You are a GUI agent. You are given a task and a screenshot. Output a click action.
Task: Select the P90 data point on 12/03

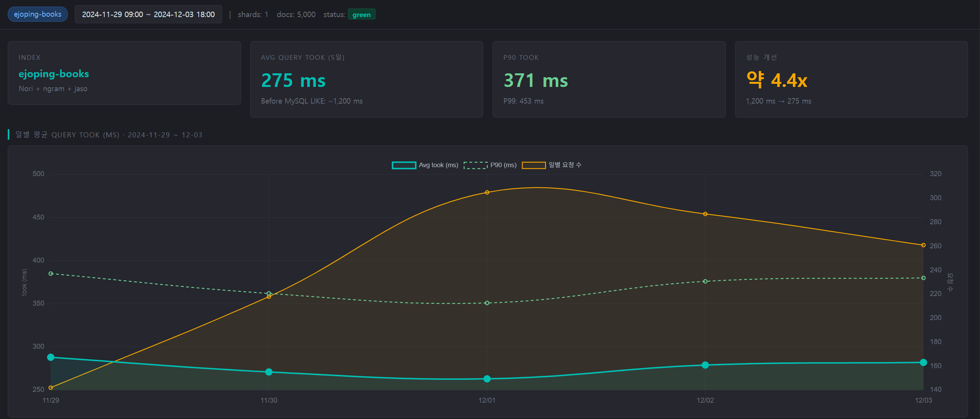pyautogui.click(x=923, y=278)
